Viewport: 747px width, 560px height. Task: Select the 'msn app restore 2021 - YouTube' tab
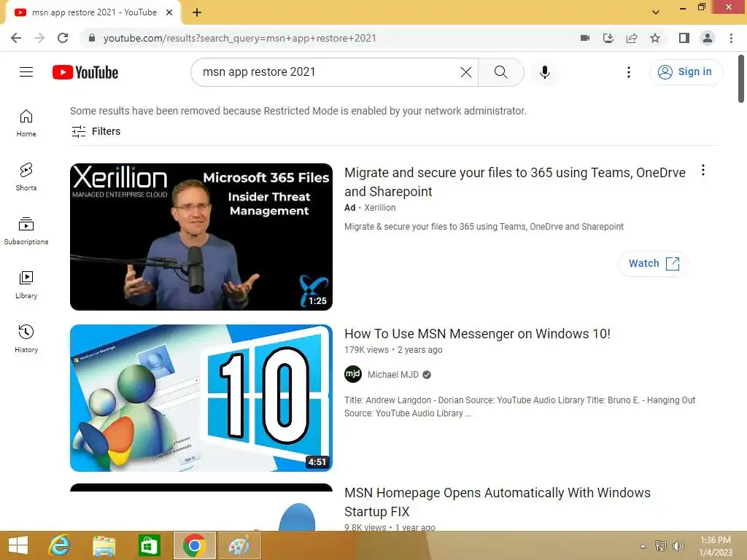coord(94,12)
